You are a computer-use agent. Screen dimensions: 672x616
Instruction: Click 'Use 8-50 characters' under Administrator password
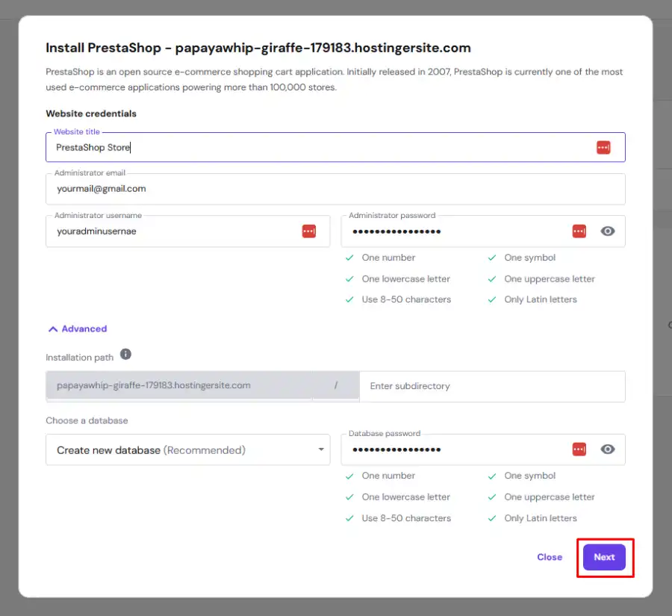pyautogui.click(x=406, y=299)
